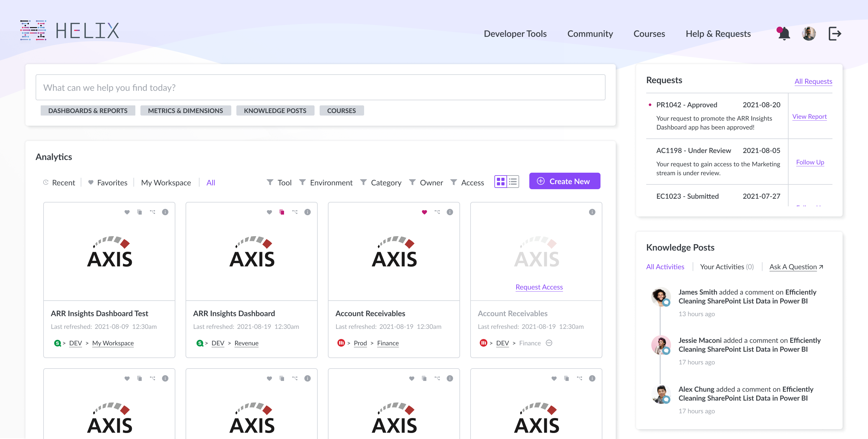Click the red tool icon on Account Receivables Prod
The height and width of the screenshot is (439, 868).
[341, 343]
